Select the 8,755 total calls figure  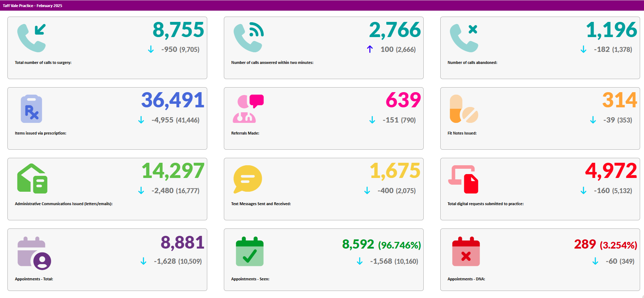[x=178, y=30]
